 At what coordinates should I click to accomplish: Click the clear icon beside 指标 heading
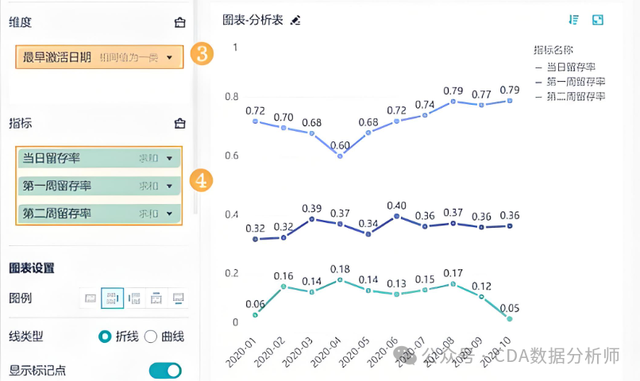180,123
